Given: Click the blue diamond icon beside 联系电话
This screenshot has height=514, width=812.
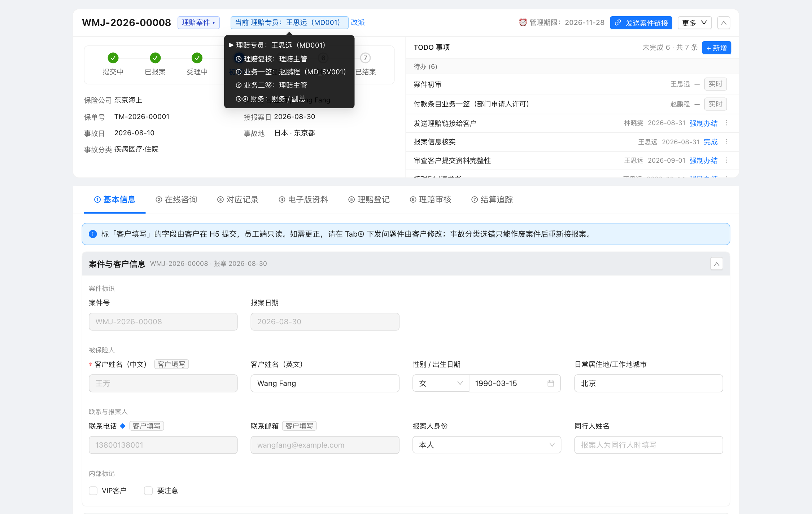Looking at the screenshot, I should (x=123, y=426).
